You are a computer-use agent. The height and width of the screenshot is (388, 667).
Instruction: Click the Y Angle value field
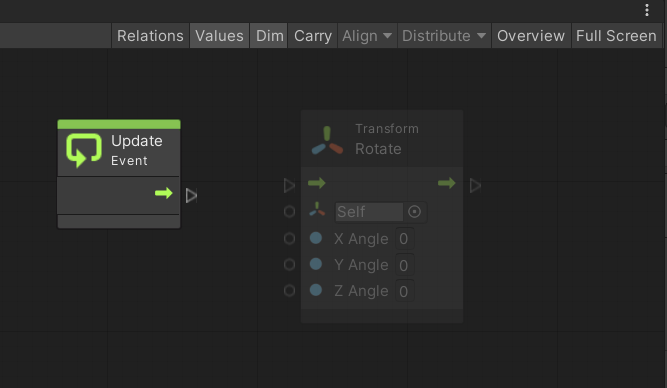[x=404, y=265]
